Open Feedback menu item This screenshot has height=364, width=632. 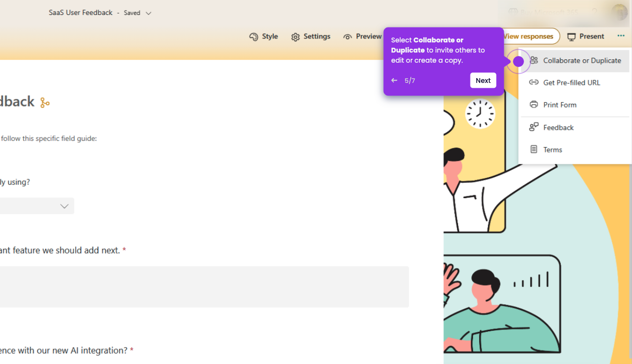point(575,127)
